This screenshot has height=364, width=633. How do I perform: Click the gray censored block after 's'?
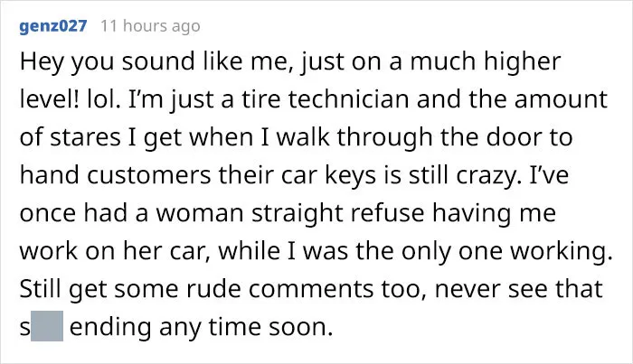tap(47, 326)
